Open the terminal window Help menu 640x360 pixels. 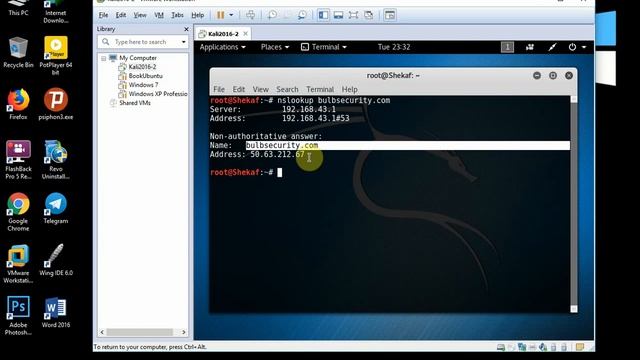click(349, 89)
